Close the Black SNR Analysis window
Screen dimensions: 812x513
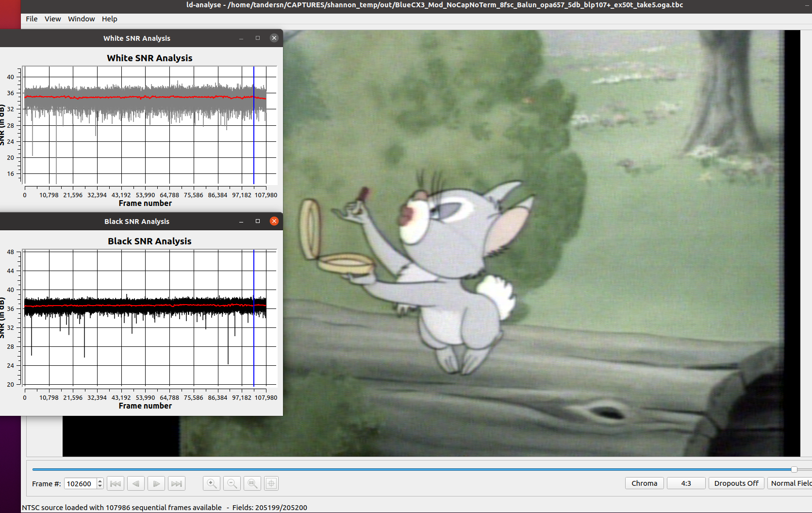pos(274,221)
